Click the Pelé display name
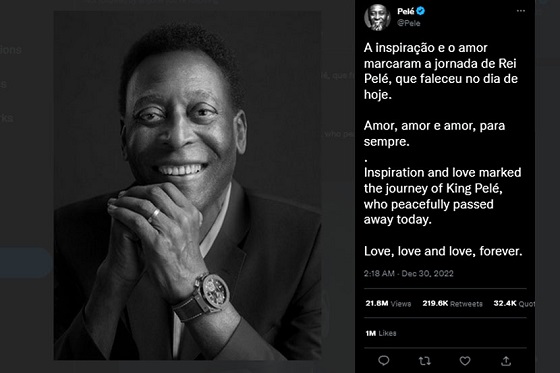Image resolution: width=560 pixels, height=373 pixels. [x=406, y=11]
